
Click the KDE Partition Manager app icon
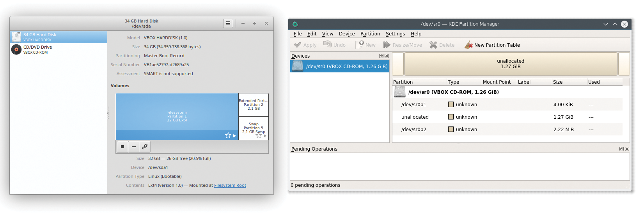coord(295,24)
